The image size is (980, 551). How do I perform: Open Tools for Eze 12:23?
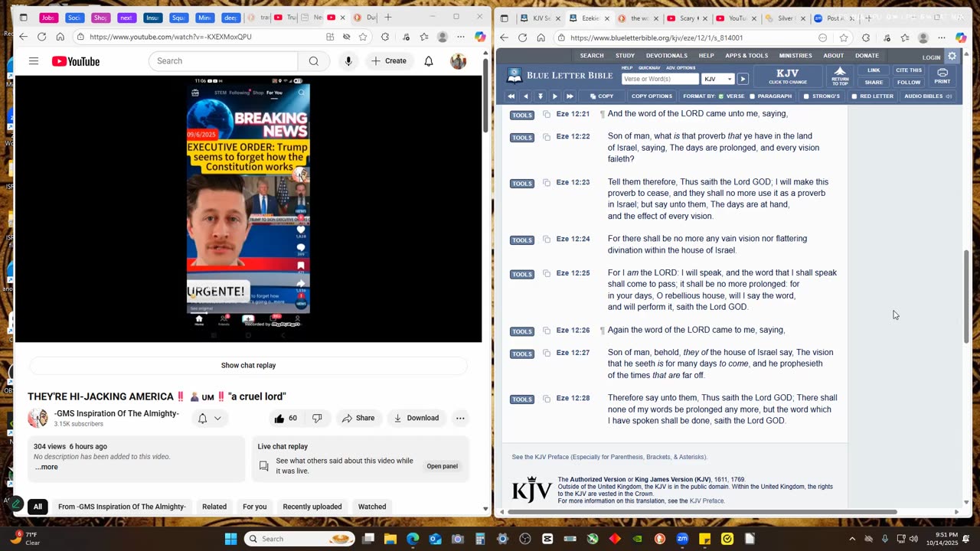522,183
